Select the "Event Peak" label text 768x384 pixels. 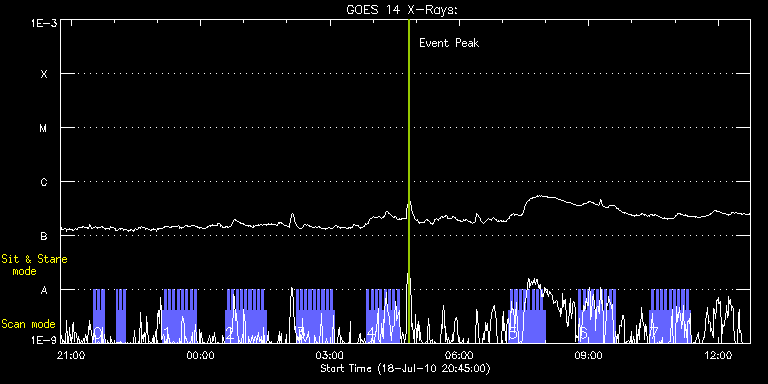click(449, 43)
